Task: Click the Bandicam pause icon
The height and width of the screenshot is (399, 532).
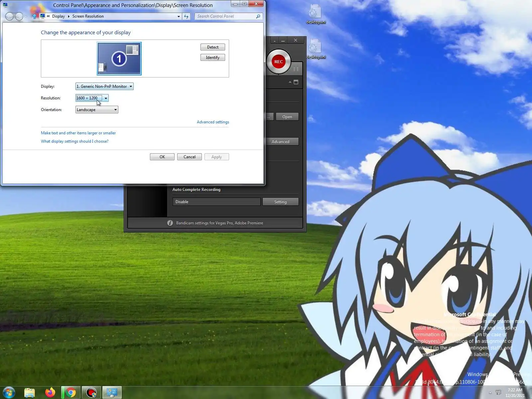Action: [x=296, y=69]
